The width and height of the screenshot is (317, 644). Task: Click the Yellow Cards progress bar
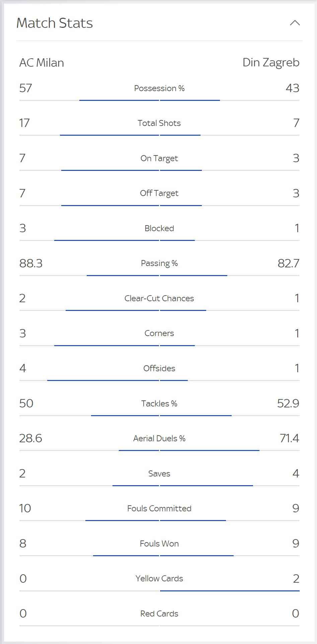(x=159, y=591)
